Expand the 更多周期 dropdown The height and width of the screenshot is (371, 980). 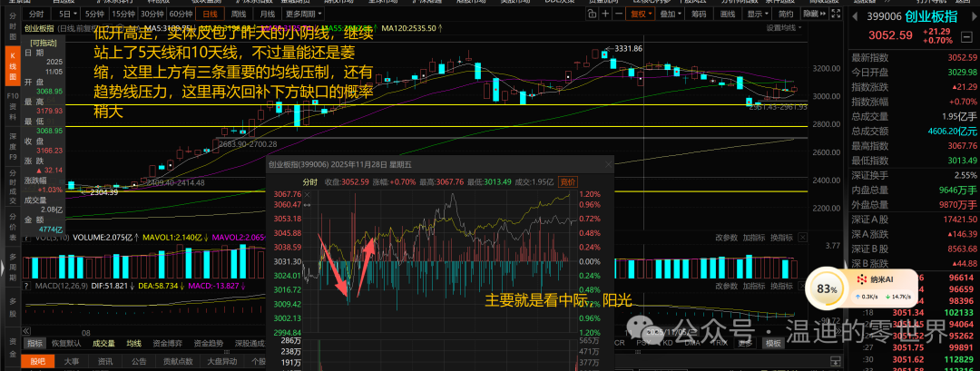(x=300, y=14)
